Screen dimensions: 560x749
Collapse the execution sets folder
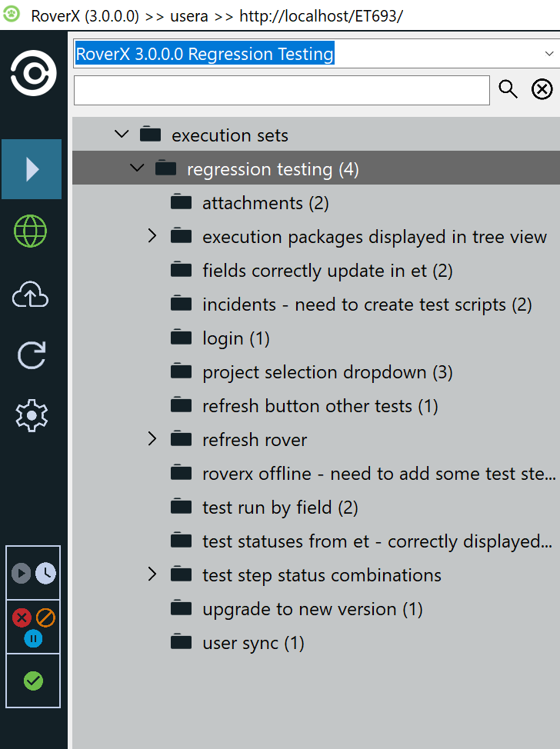click(122, 135)
